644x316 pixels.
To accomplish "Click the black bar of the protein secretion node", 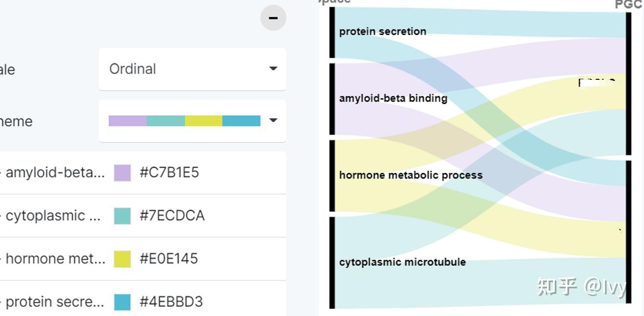I will [x=332, y=32].
